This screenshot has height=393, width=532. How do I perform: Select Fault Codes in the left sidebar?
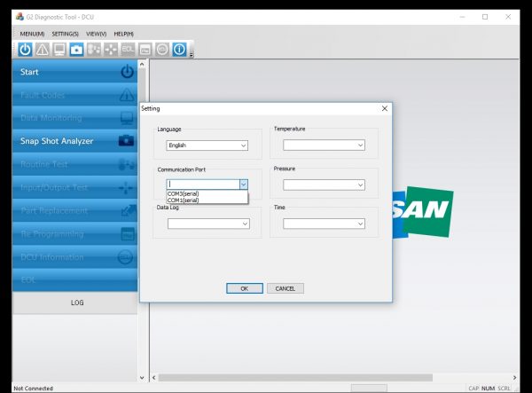[x=75, y=95]
